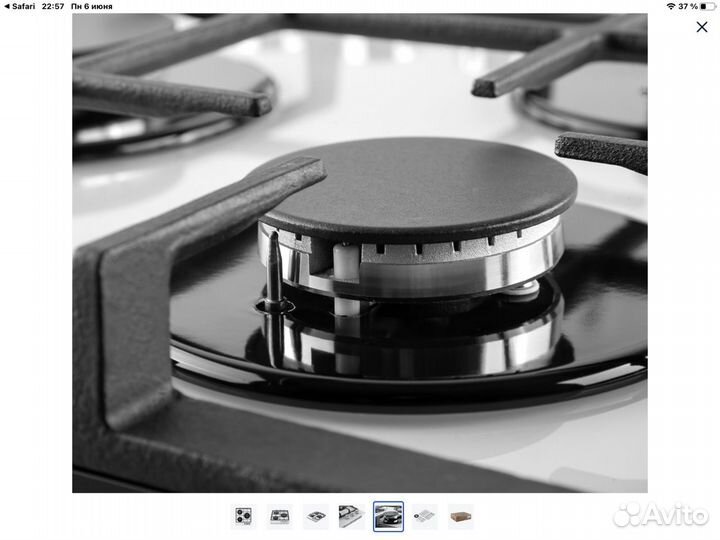Image resolution: width=720 pixels, height=540 pixels.
Task: Tap the white margin left of the photo
Action: click(x=36, y=252)
